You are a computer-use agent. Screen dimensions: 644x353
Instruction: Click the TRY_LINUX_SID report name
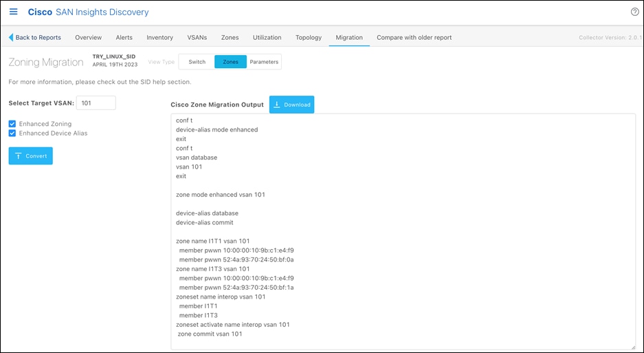tap(114, 57)
